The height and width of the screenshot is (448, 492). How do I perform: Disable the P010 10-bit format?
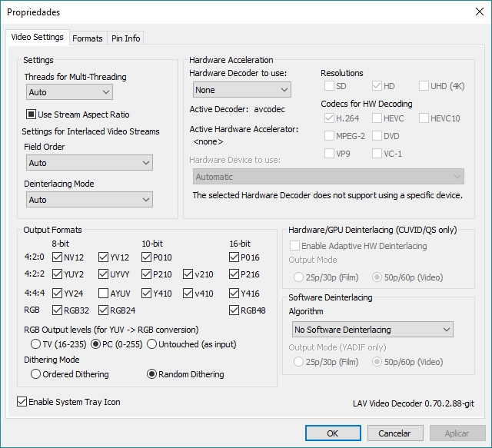click(x=147, y=257)
